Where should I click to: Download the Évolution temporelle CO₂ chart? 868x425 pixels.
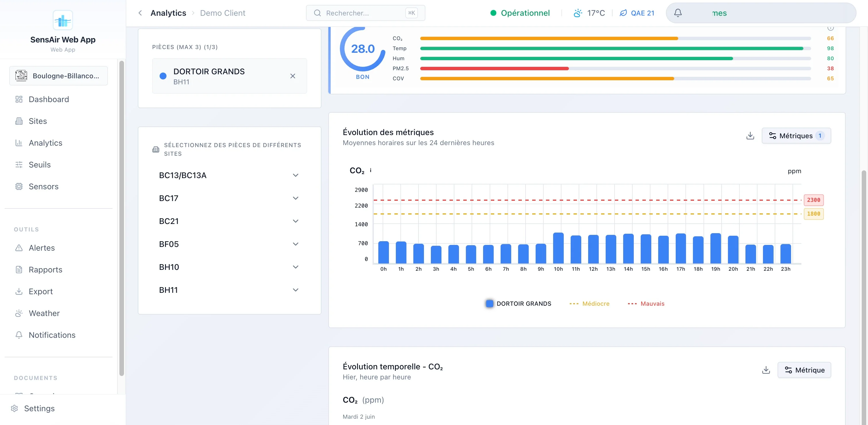(x=766, y=370)
